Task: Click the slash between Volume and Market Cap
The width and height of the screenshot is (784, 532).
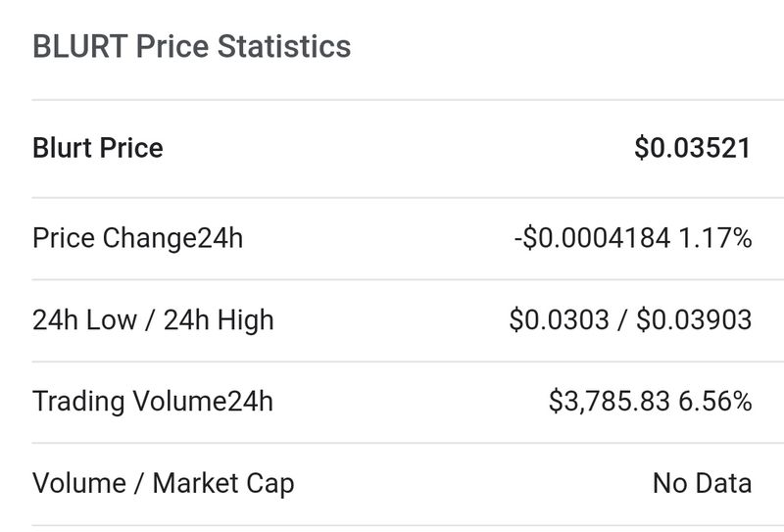Action: coord(139,483)
